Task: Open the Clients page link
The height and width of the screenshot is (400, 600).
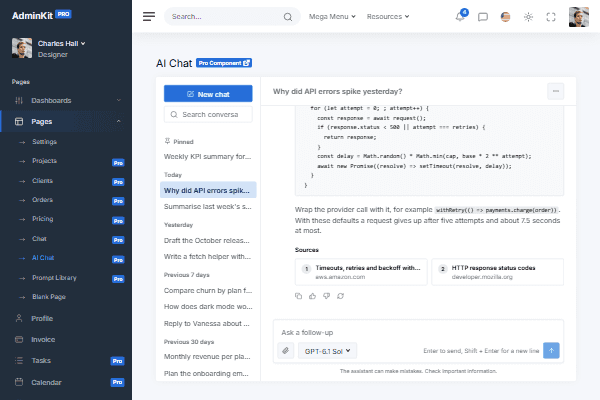Action: tap(42, 181)
